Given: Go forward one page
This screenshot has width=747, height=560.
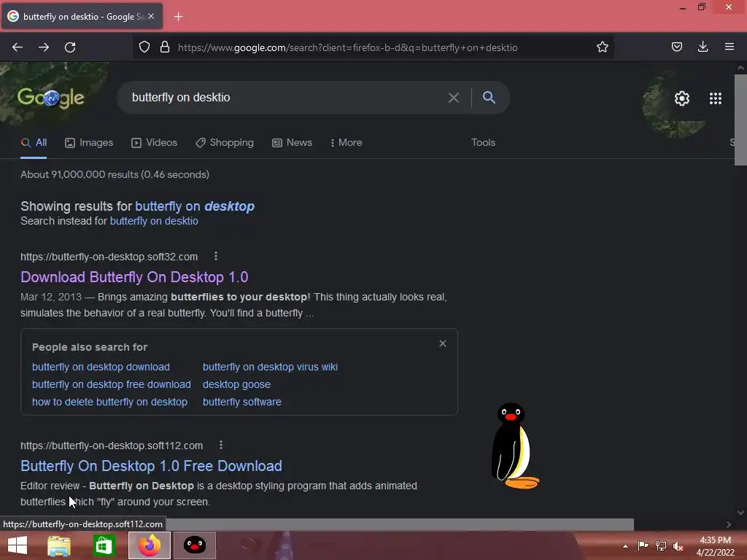Looking at the screenshot, I should pos(44,47).
